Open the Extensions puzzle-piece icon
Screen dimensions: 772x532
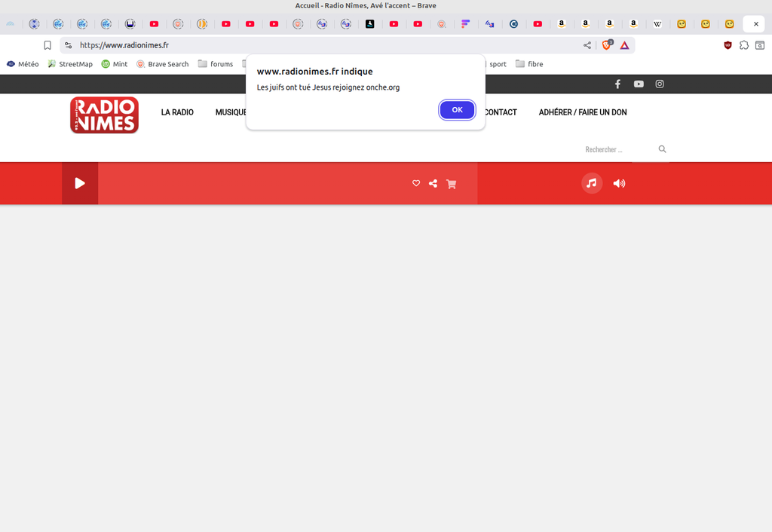tap(744, 45)
